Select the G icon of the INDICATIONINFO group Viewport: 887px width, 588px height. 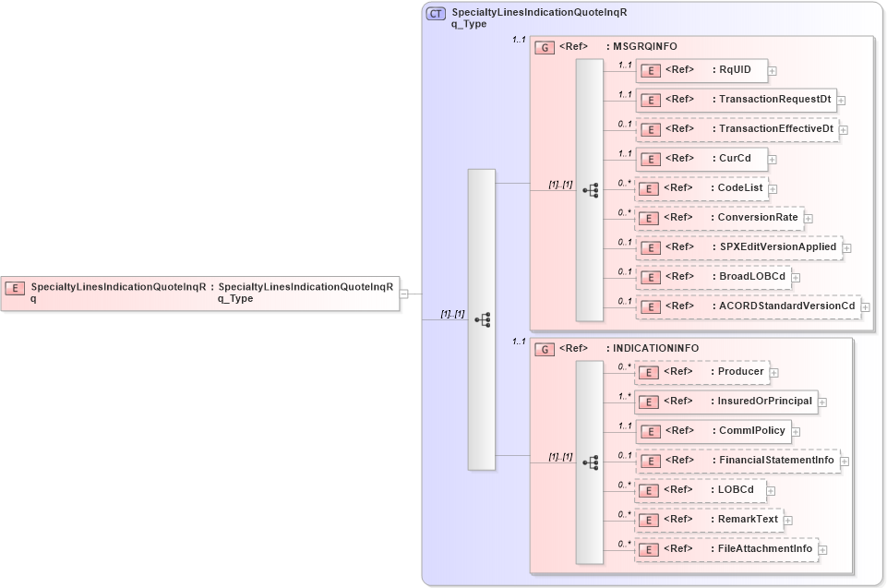coord(544,348)
